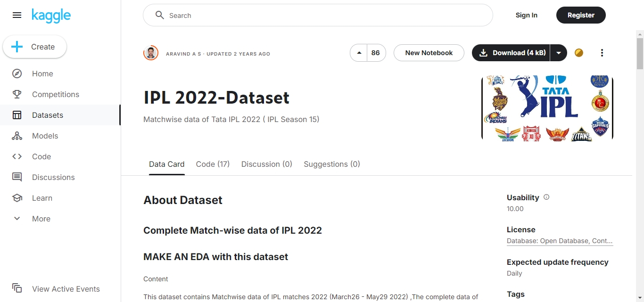Click the Home compass icon
The height and width of the screenshot is (302, 644).
[17, 73]
